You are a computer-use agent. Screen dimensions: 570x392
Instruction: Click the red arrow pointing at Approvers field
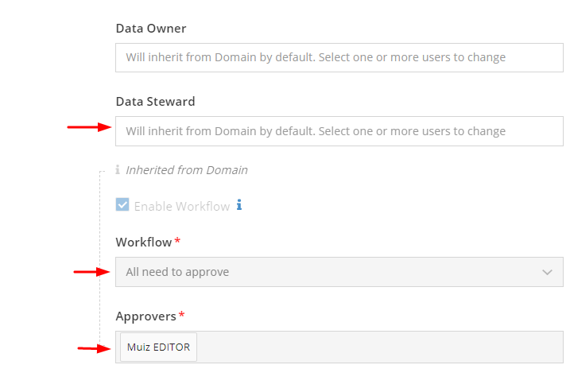pos(94,348)
